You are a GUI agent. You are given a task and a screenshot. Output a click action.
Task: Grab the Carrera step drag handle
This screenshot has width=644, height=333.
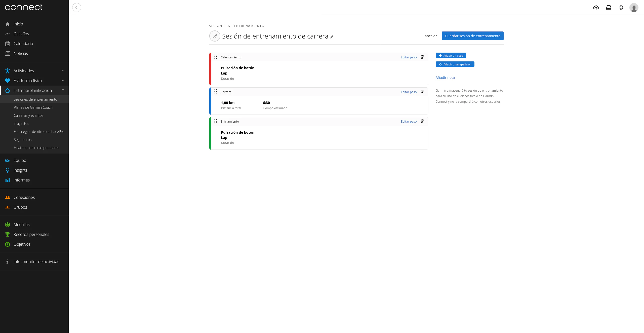point(216,92)
